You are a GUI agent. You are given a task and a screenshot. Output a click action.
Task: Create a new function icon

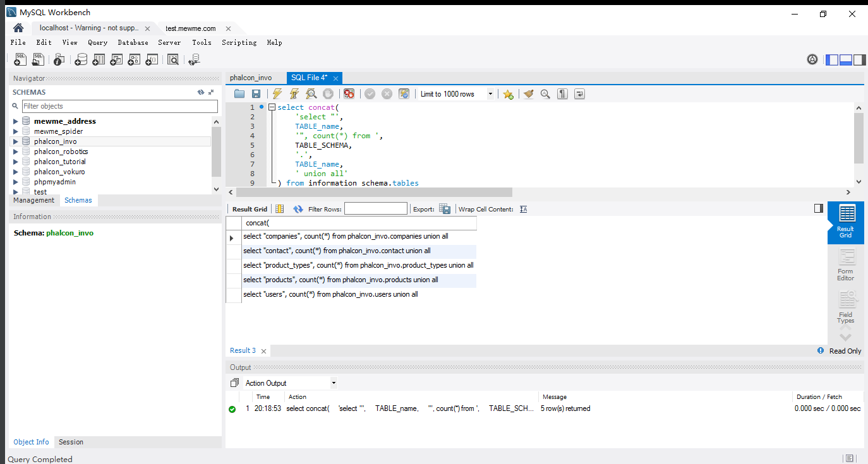pyautogui.click(x=152, y=59)
